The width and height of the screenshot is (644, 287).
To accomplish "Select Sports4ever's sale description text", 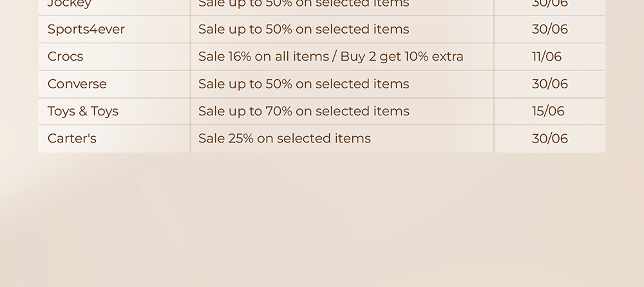I will (x=303, y=29).
